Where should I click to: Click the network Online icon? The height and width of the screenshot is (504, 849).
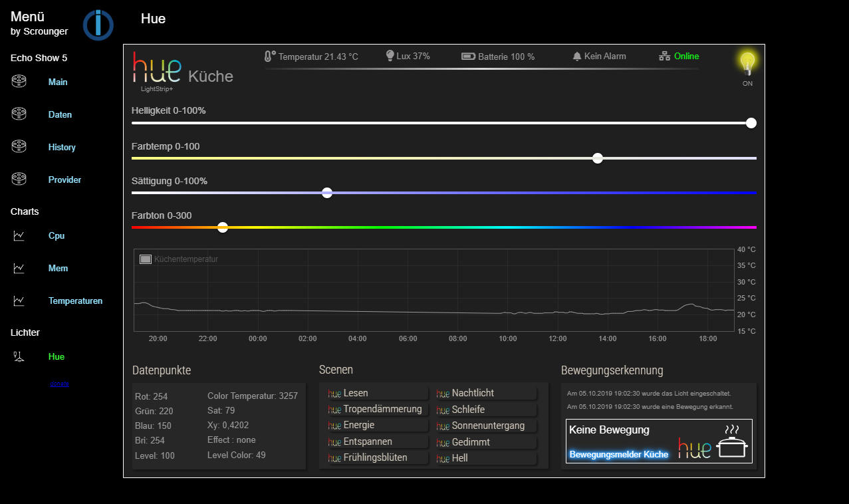[664, 57]
